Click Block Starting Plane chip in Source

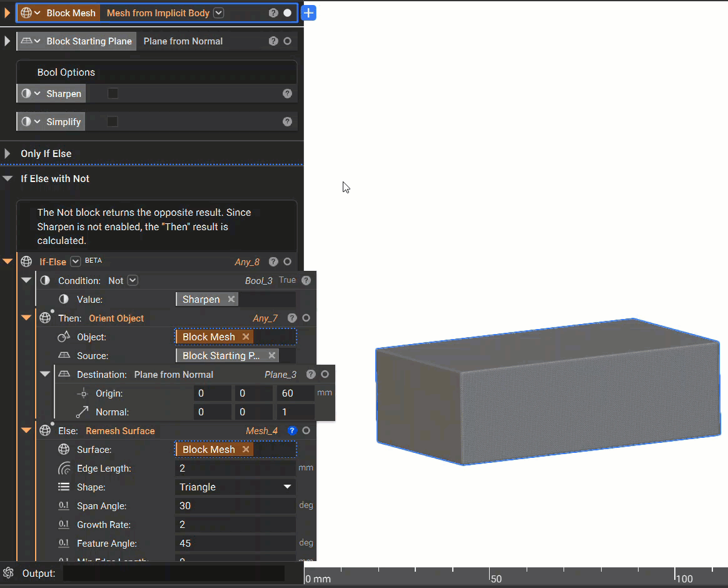click(221, 355)
